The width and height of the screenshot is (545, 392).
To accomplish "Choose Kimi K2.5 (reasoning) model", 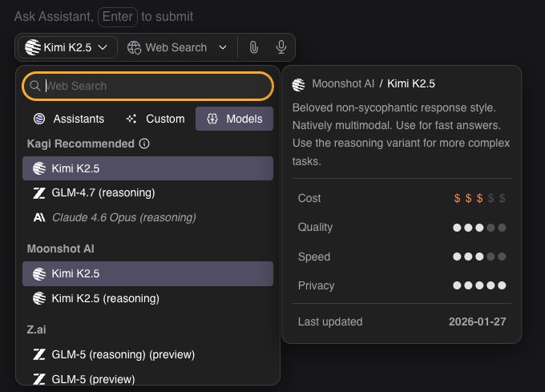I will point(147,298).
